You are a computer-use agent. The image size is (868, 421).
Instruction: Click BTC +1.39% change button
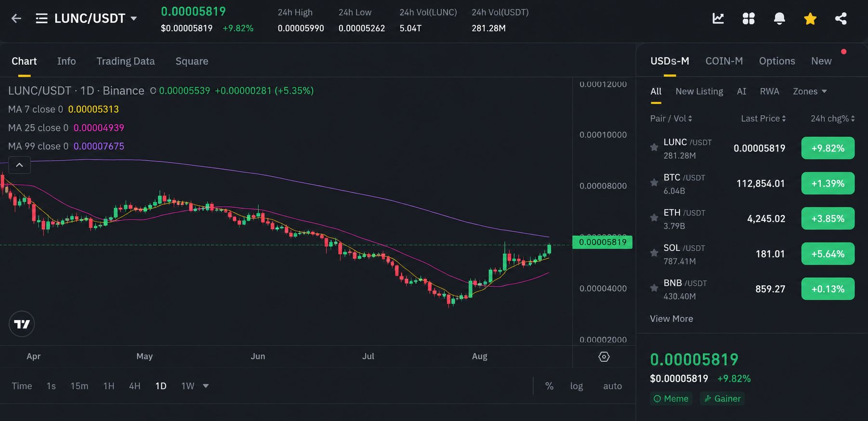point(828,183)
